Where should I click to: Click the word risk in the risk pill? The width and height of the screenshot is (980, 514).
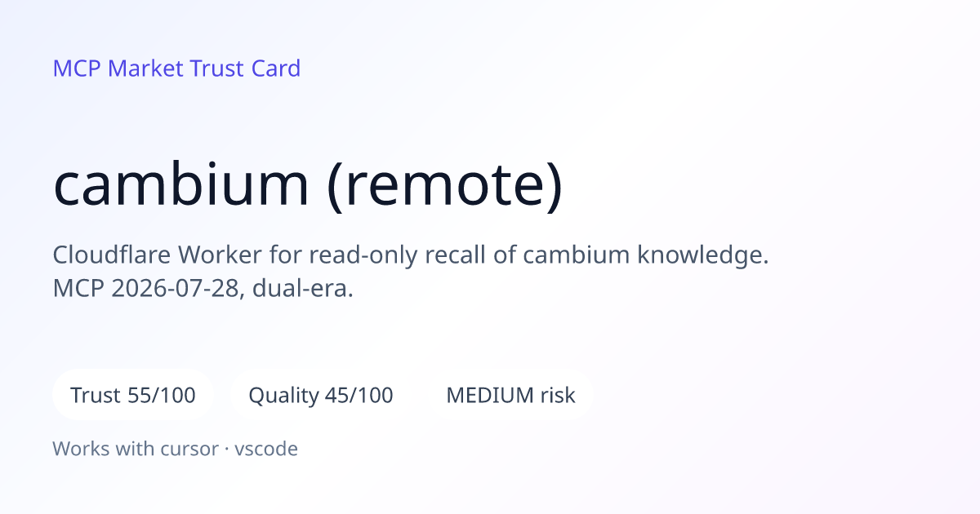click(x=558, y=396)
